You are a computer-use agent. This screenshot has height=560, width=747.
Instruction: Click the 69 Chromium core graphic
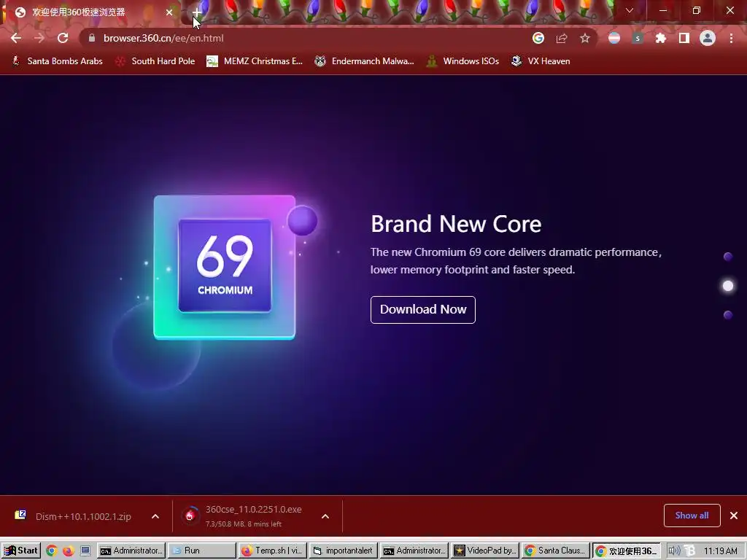click(x=225, y=265)
